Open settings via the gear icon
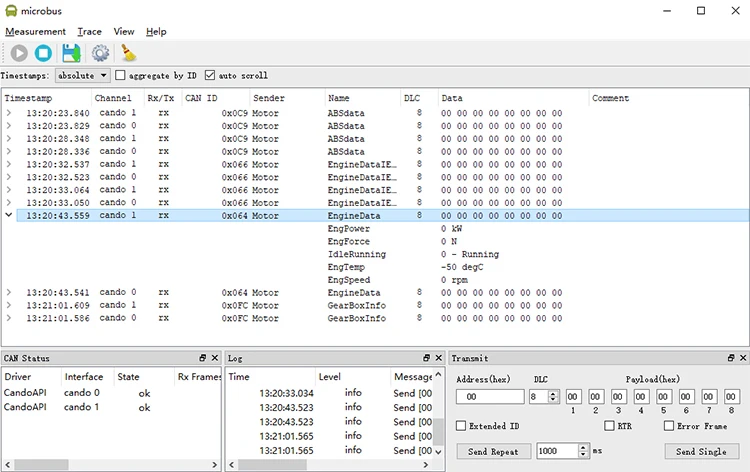The height and width of the screenshot is (472, 750). pyautogui.click(x=100, y=53)
